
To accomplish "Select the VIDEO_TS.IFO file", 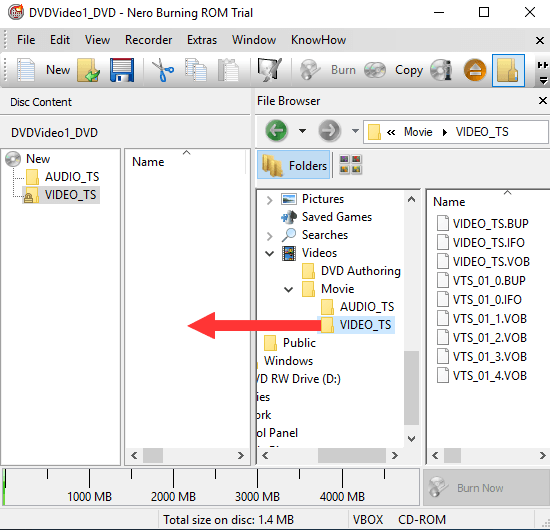I will [x=488, y=243].
